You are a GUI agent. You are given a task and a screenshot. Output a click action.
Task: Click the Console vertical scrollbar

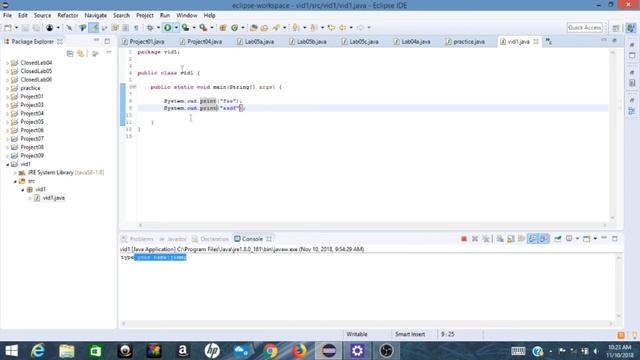(x=618, y=287)
